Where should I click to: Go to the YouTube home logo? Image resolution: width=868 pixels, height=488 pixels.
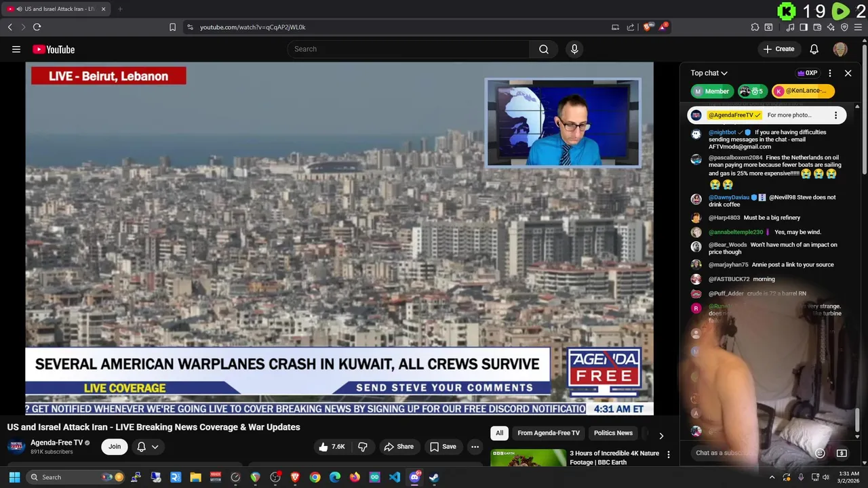pos(54,49)
